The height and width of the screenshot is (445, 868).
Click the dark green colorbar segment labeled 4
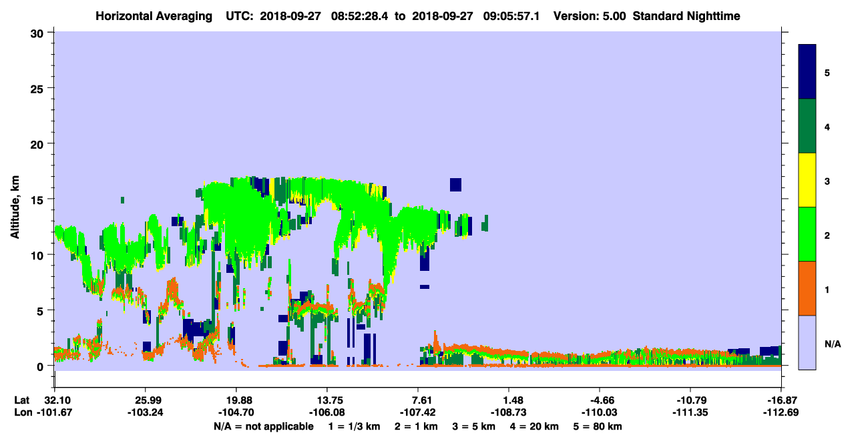(807, 126)
